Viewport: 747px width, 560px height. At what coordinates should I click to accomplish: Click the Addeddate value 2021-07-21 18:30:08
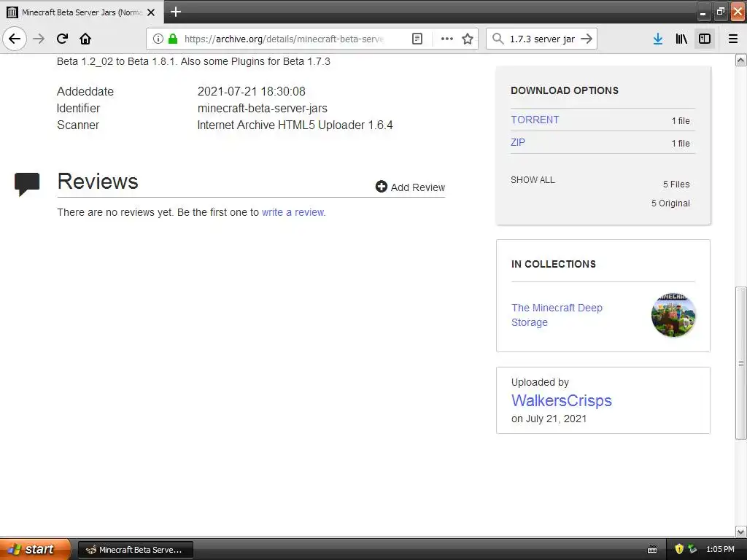tap(252, 91)
